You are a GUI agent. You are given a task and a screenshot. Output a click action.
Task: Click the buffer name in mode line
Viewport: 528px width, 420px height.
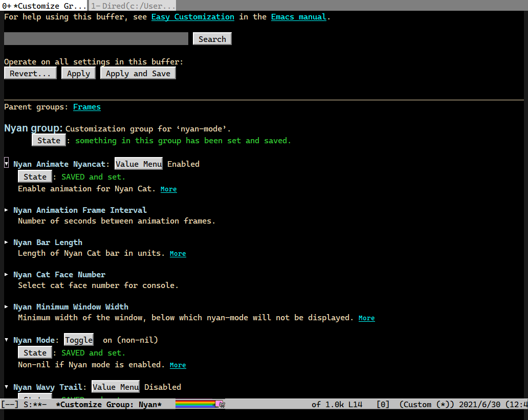pyautogui.click(x=109, y=405)
